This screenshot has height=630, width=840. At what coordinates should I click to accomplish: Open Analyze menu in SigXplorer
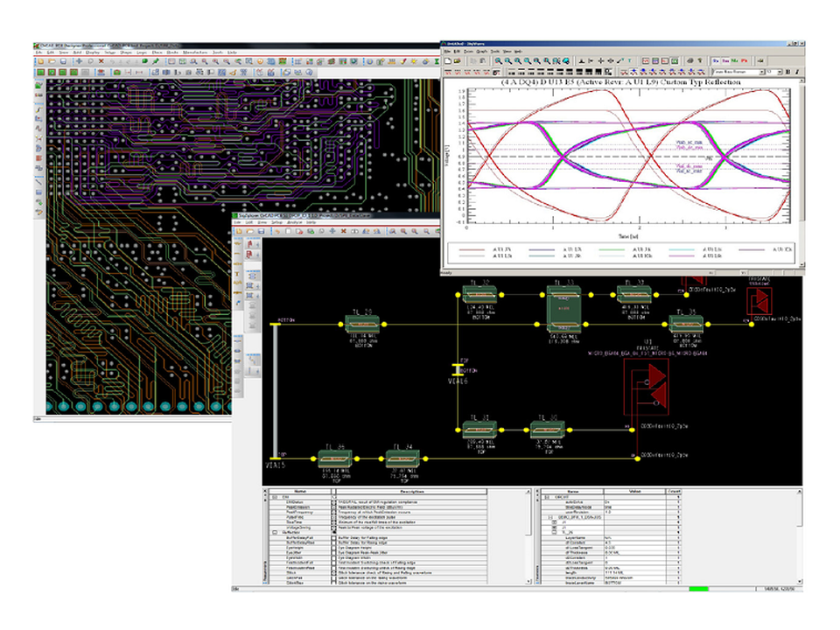pos(295,222)
